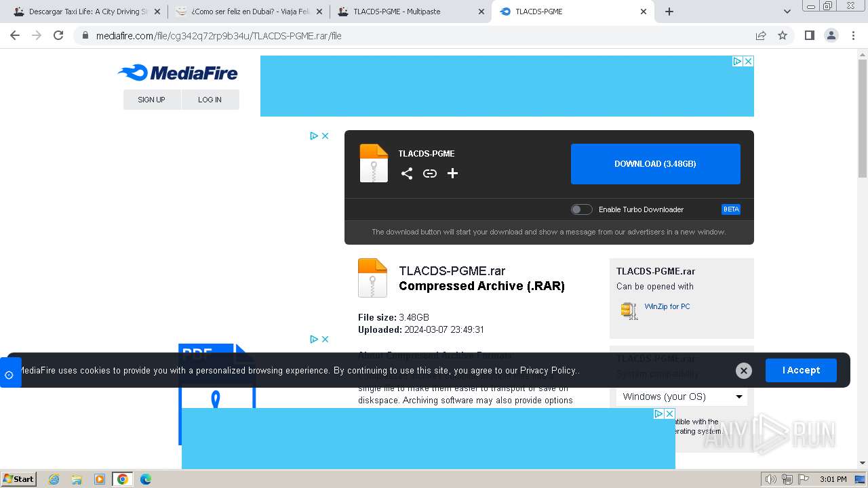Open new tab with plus button
868x488 pixels.
(669, 12)
